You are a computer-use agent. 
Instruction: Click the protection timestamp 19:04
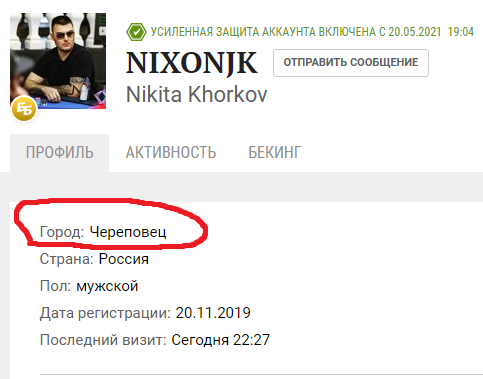click(x=461, y=32)
